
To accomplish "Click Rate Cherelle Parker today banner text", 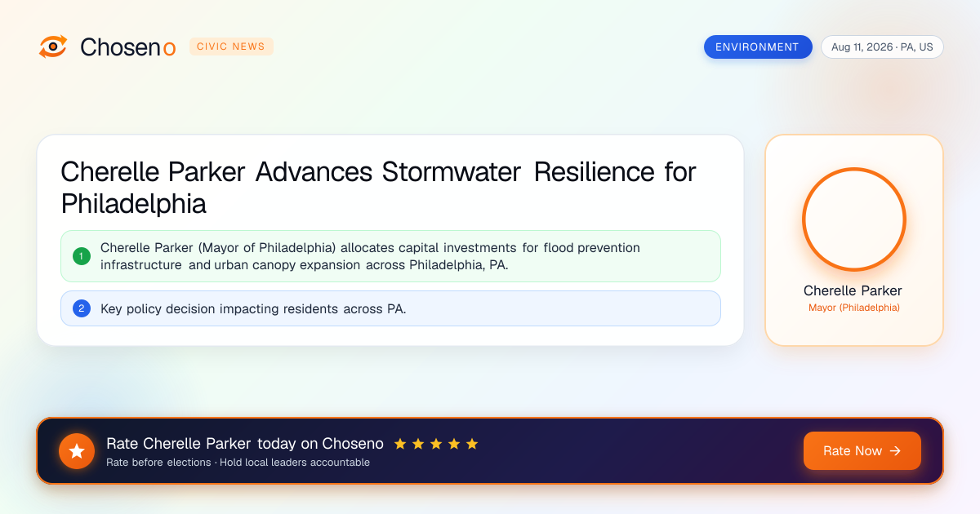I will (x=245, y=444).
